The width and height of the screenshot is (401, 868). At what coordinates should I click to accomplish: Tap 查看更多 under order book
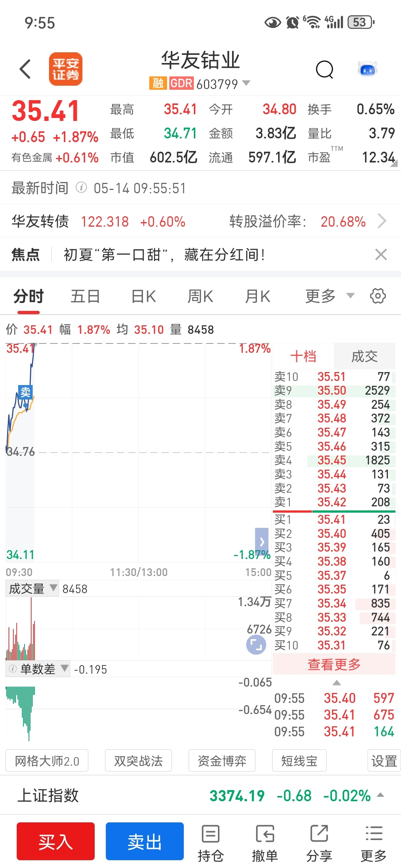click(334, 664)
